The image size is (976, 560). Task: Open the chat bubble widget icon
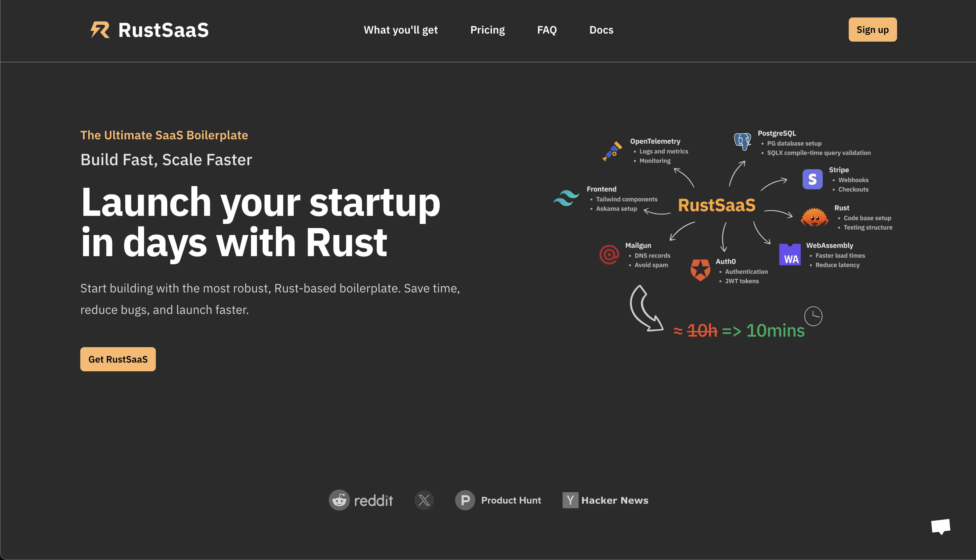(x=941, y=526)
